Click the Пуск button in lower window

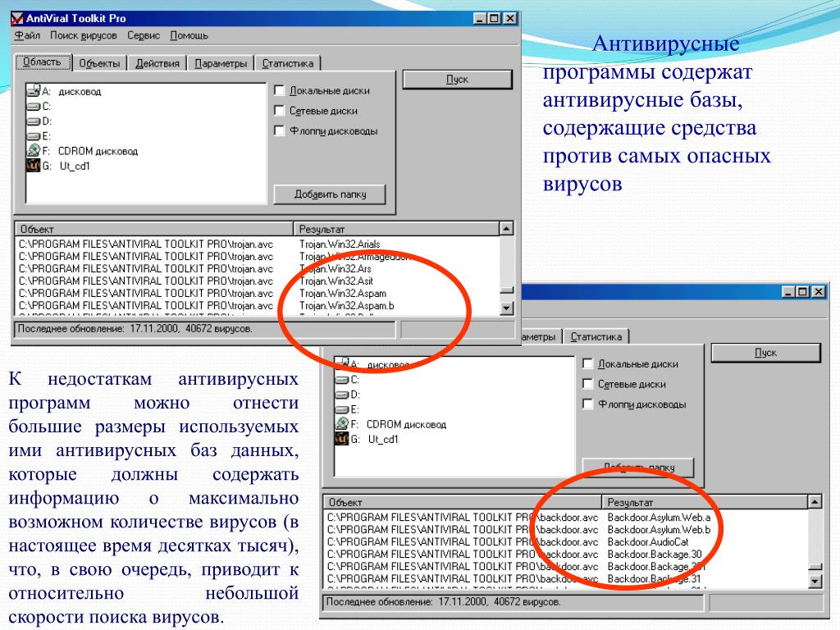coord(765,353)
